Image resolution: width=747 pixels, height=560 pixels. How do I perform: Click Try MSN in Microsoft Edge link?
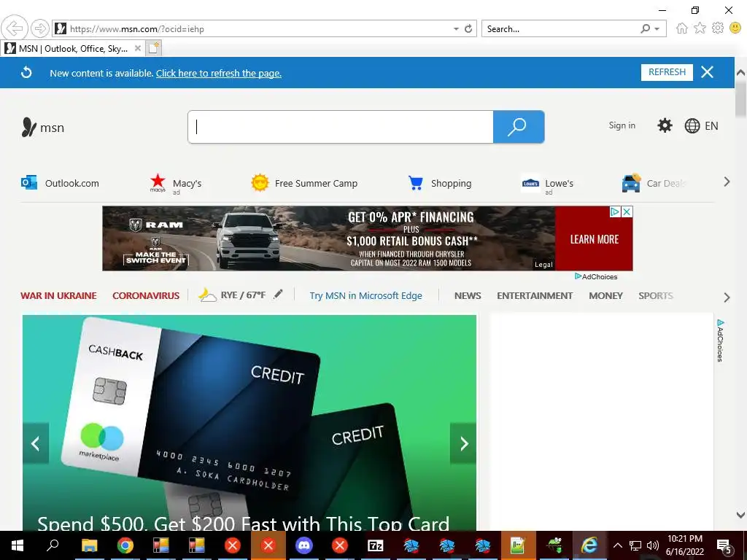pyautogui.click(x=366, y=296)
